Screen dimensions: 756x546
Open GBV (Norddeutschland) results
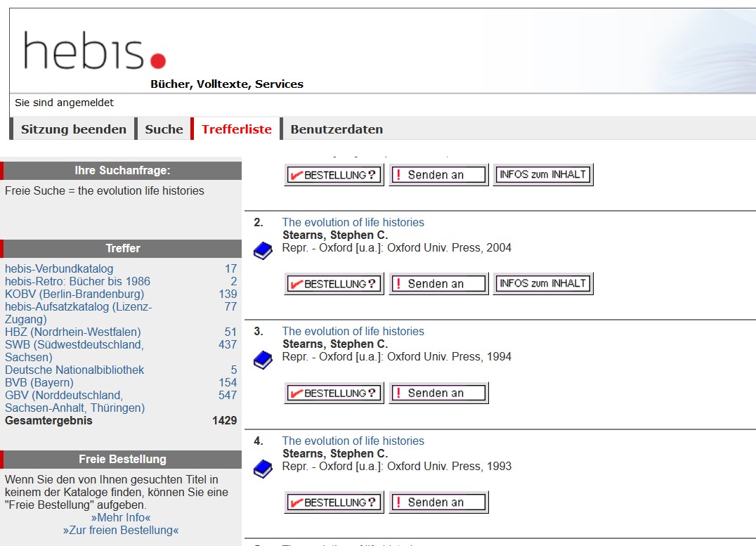point(74,401)
